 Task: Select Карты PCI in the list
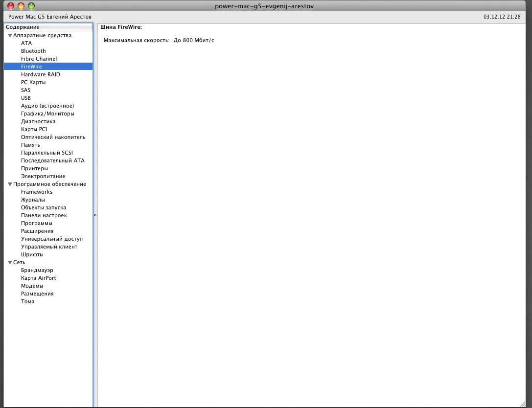(34, 129)
